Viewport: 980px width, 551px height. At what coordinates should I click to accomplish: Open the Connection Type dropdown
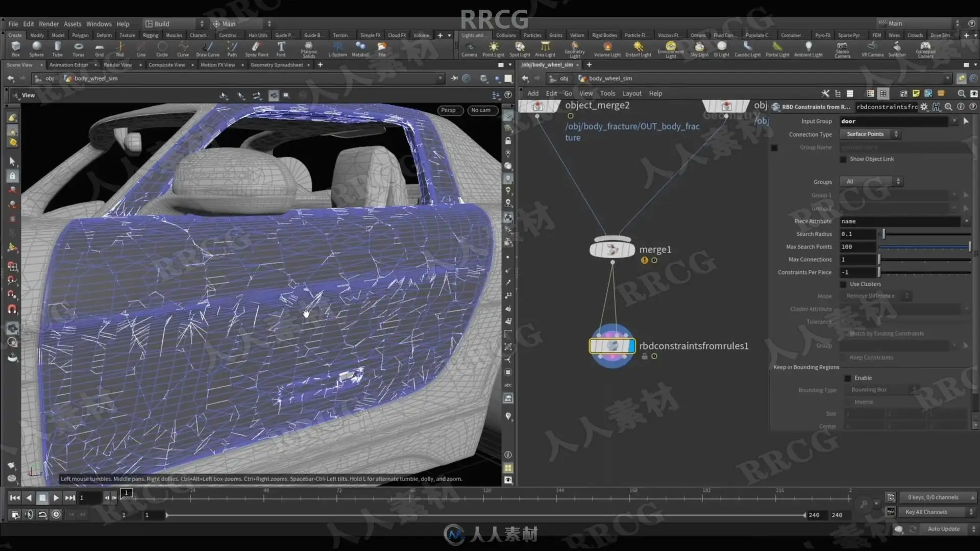click(870, 134)
